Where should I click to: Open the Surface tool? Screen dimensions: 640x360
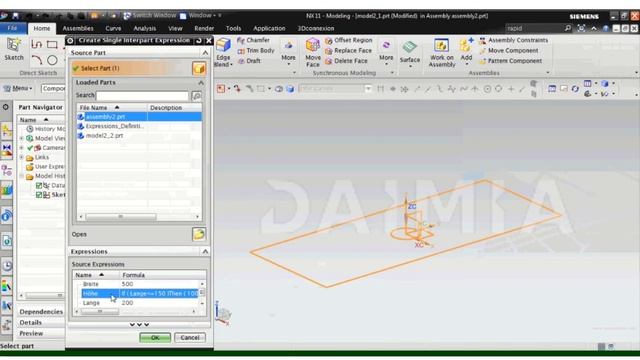409,52
